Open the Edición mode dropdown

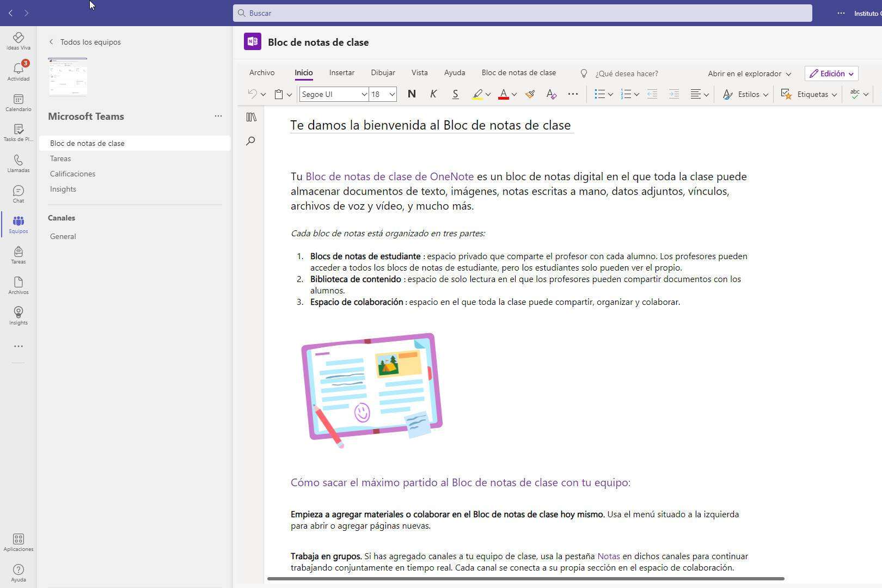(x=831, y=73)
